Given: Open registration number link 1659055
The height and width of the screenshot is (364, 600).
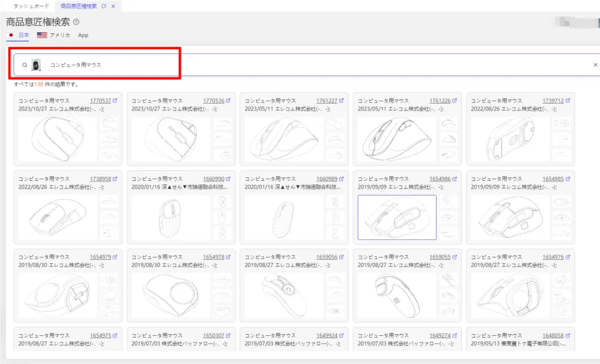Looking at the screenshot, I should [x=440, y=257].
